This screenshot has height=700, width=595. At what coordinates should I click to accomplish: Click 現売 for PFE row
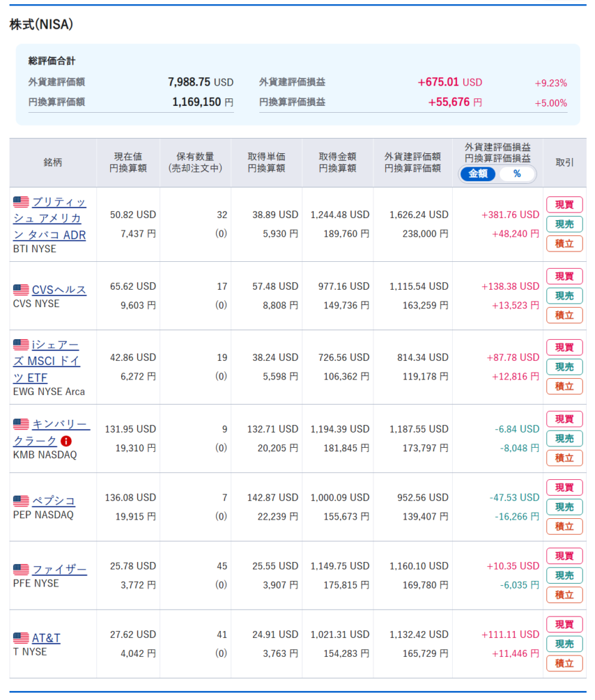tap(564, 576)
